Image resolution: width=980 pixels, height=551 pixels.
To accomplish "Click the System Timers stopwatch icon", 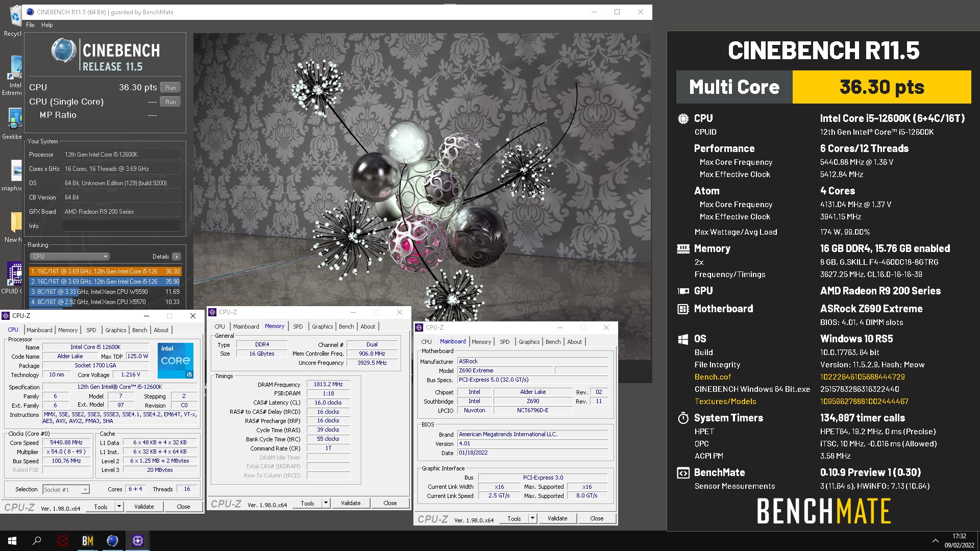I will coord(683,418).
